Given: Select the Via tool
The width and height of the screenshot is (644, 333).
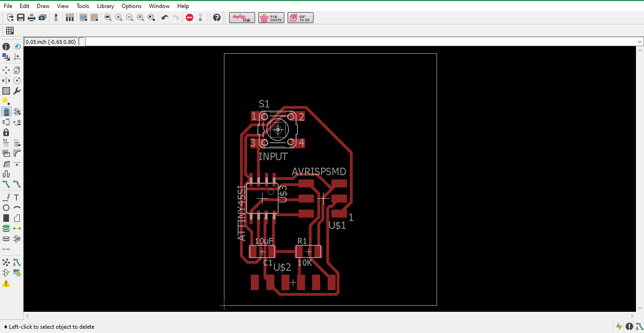Looking at the screenshot, I should [x=6, y=228].
